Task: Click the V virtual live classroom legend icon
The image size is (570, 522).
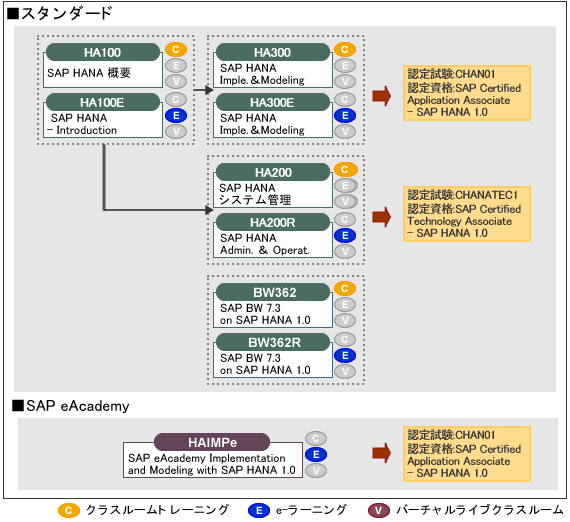Action: (x=378, y=511)
